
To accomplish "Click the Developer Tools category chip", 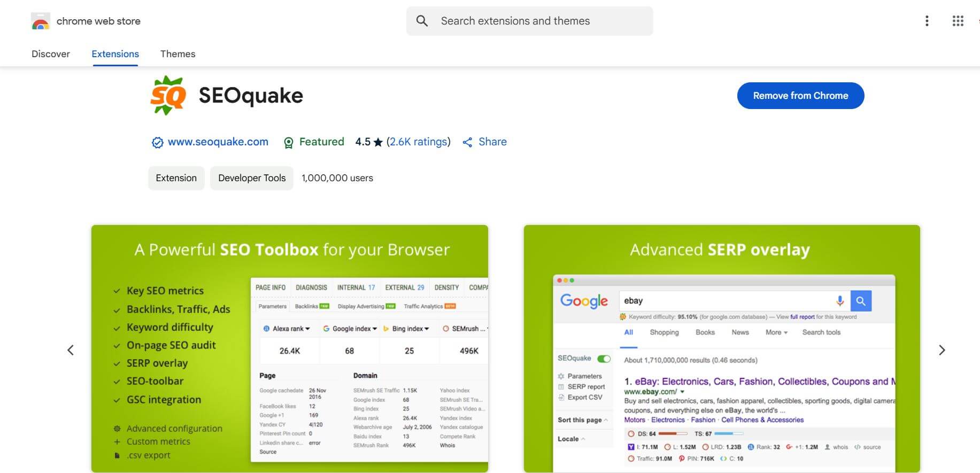I will pyautogui.click(x=252, y=178).
